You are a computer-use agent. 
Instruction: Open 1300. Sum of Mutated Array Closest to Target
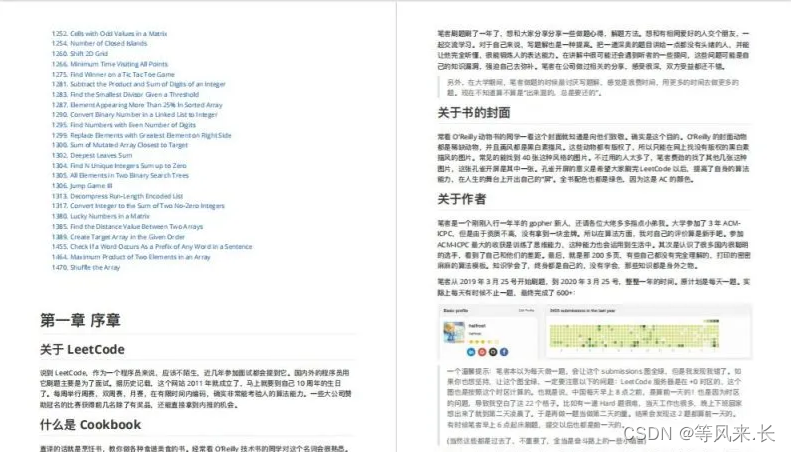pos(120,145)
